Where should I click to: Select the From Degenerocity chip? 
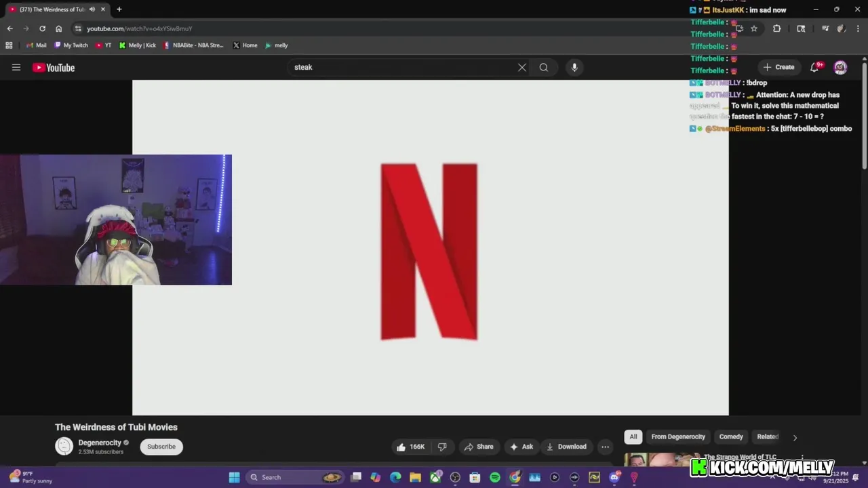click(678, 436)
